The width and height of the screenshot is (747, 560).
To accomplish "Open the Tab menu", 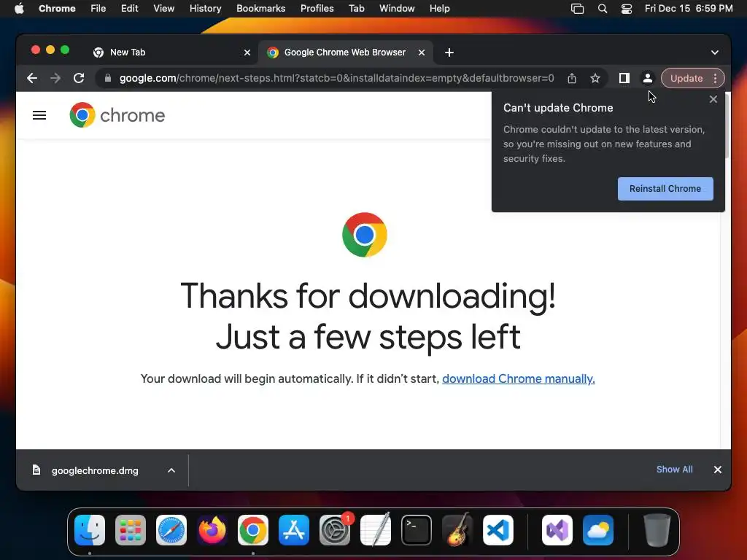I will (356, 9).
